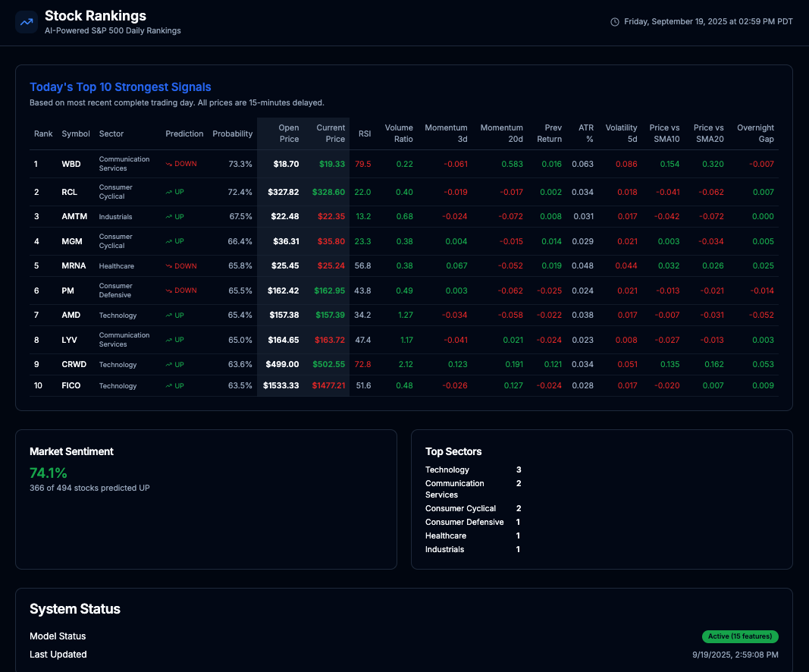Click the up-trend arrow icon in CRWD row
This screenshot has width=809, height=672.
pos(169,364)
